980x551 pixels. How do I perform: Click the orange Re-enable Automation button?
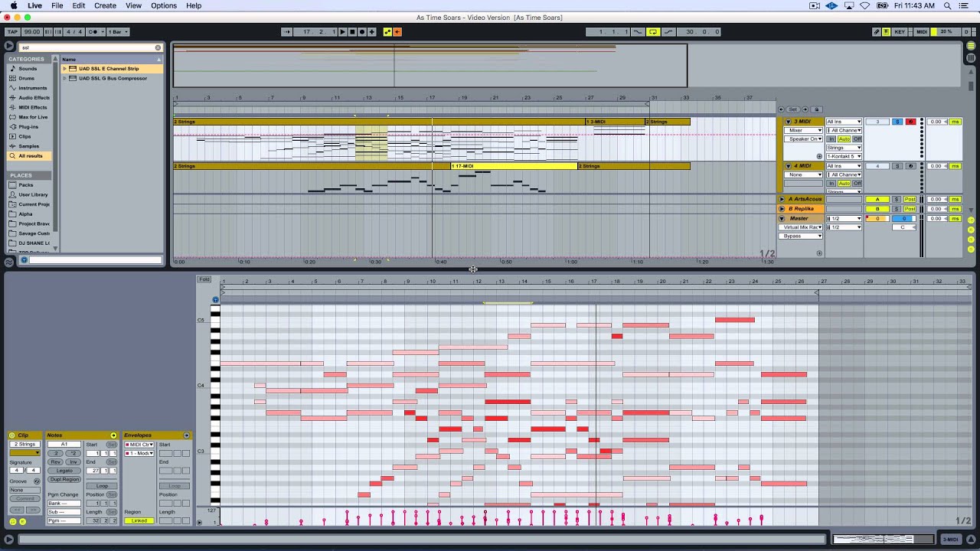pos(397,31)
